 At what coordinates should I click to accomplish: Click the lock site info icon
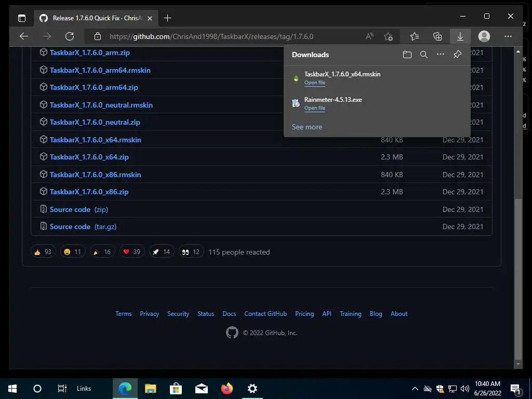point(98,36)
